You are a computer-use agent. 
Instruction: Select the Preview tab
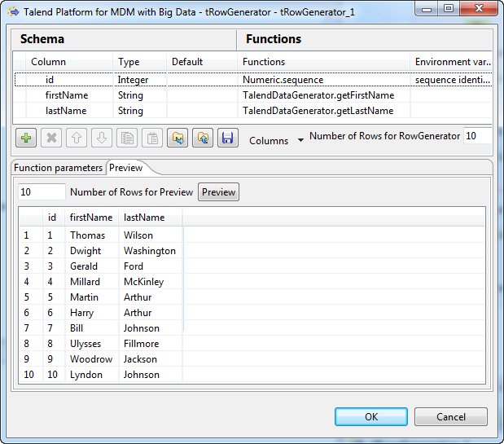[126, 168]
